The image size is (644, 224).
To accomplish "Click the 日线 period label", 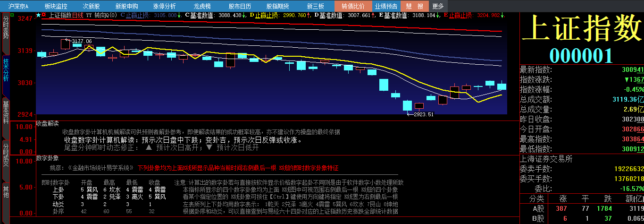I will pos(77,15).
